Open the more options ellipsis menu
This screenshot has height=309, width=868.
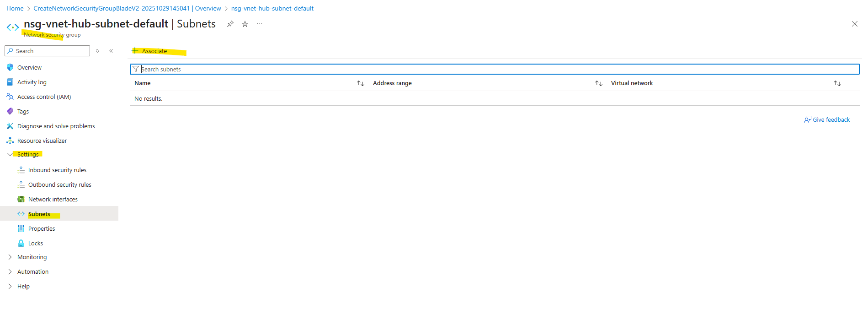click(260, 24)
